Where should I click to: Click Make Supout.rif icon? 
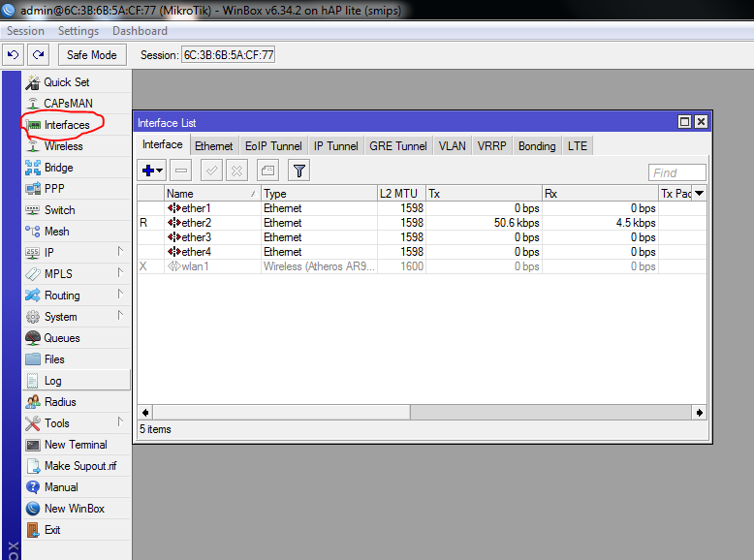pos(33,466)
